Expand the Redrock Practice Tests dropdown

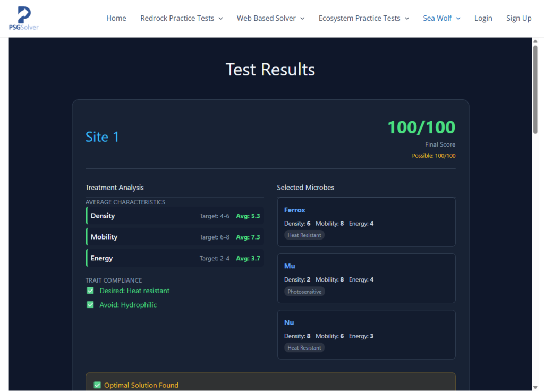pos(181,18)
